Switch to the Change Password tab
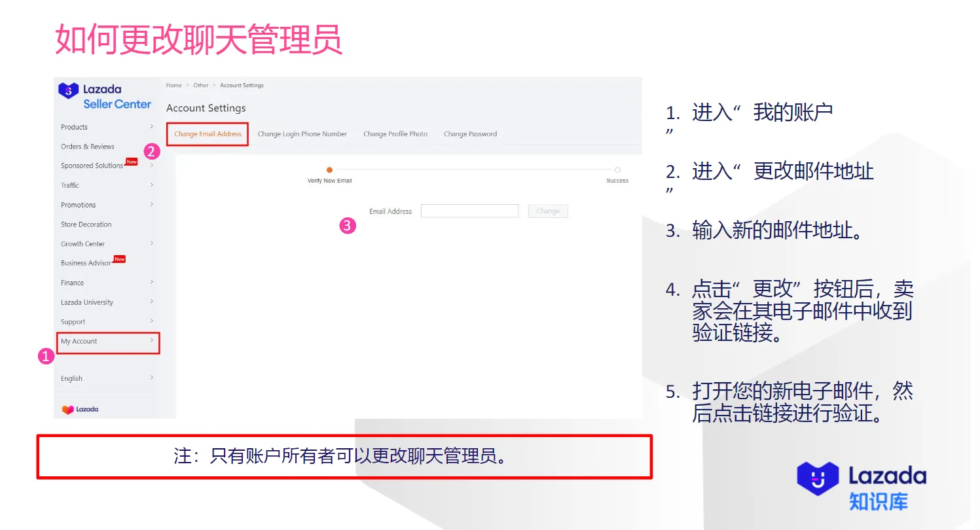Viewport: 980px width, 530px height. (x=470, y=133)
